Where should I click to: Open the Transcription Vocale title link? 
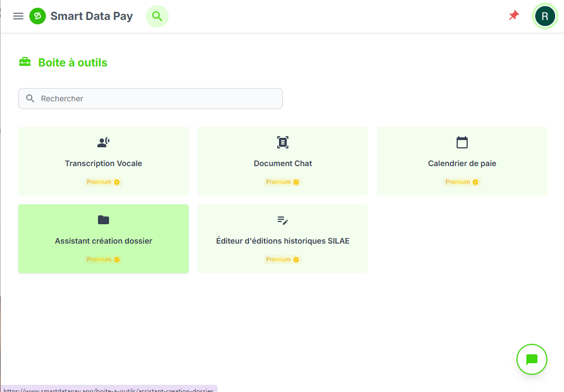tap(104, 163)
